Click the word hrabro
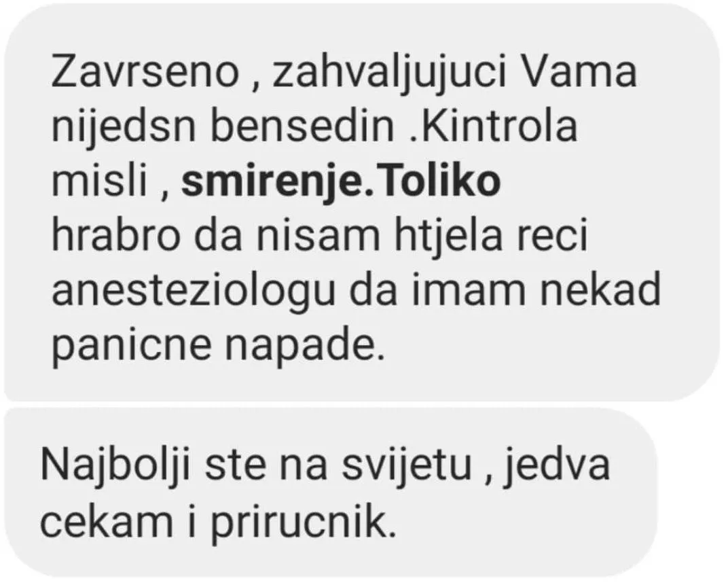This screenshot has height=587, width=728. 115,236
